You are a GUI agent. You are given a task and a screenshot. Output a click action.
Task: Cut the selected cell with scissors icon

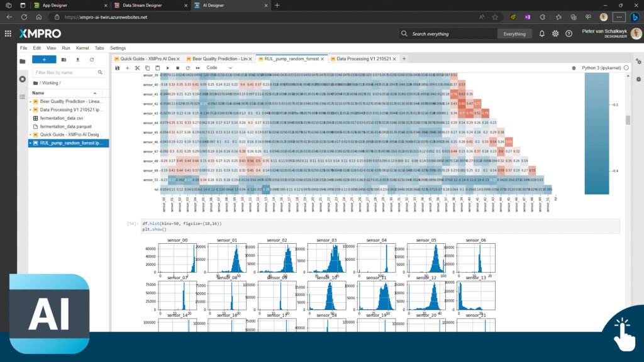[137, 68]
